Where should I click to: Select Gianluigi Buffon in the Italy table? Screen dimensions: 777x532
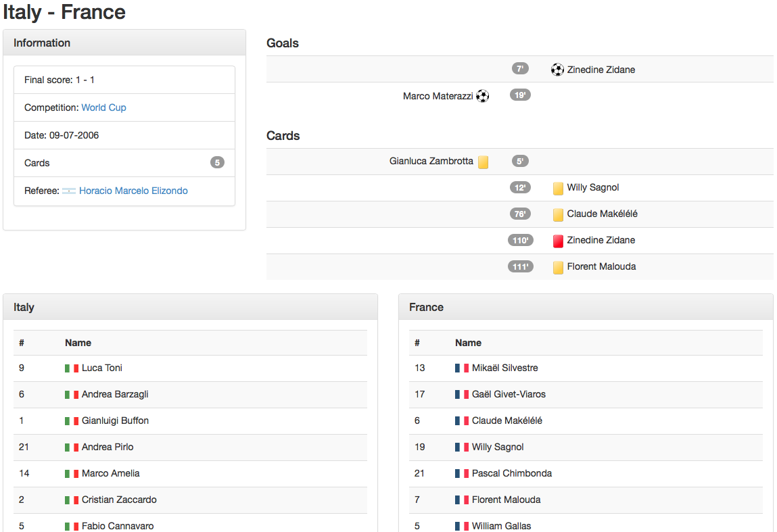tap(115, 420)
